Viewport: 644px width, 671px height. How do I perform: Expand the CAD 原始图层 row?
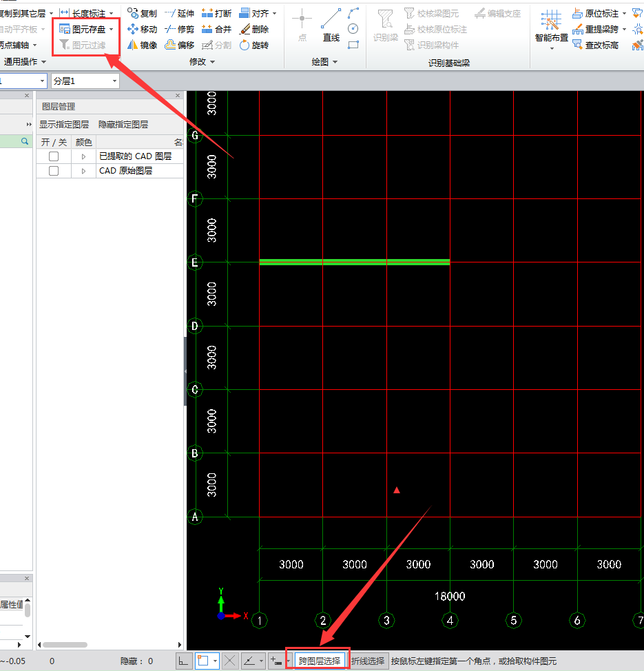[83, 171]
